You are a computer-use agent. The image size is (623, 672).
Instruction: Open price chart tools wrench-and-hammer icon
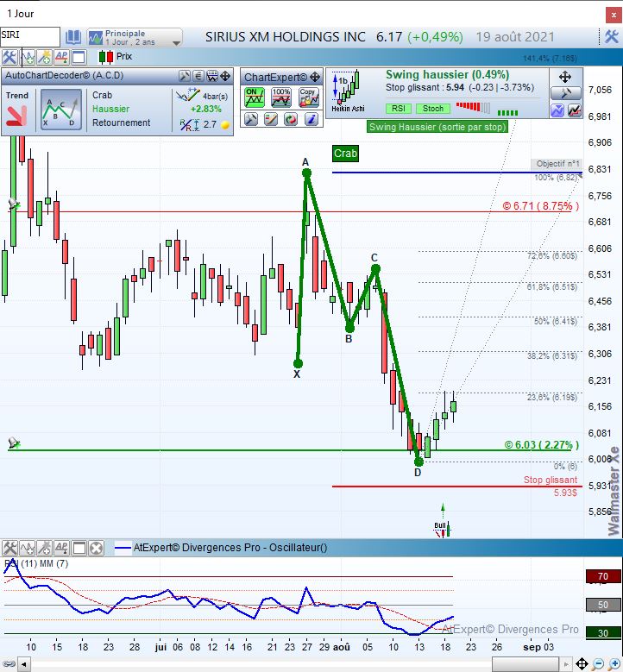[x=9, y=57]
